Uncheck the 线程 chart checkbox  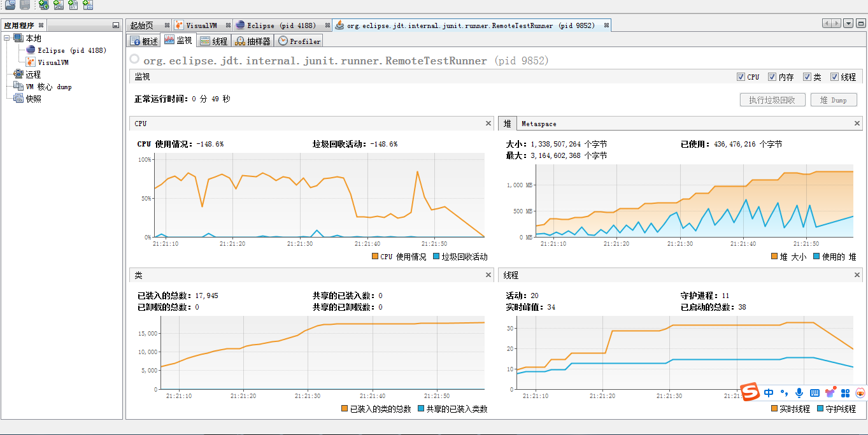click(x=834, y=76)
